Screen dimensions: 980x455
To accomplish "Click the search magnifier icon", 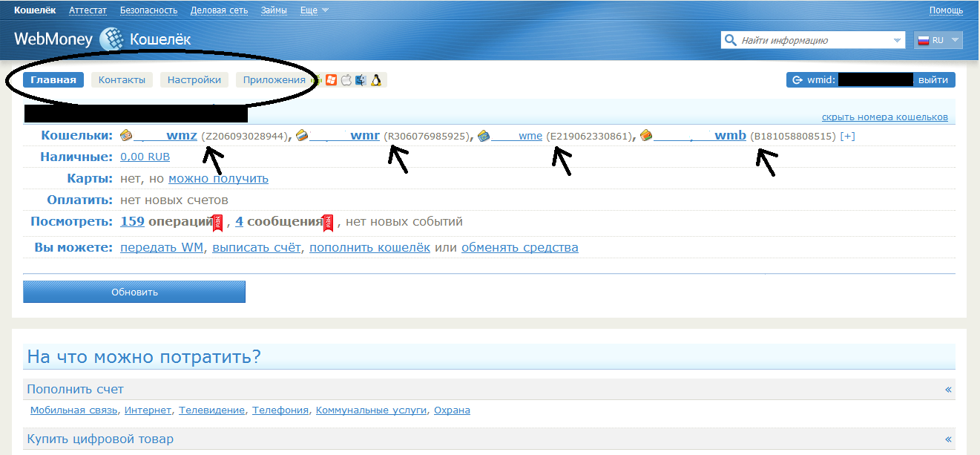I will tap(731, 40).
